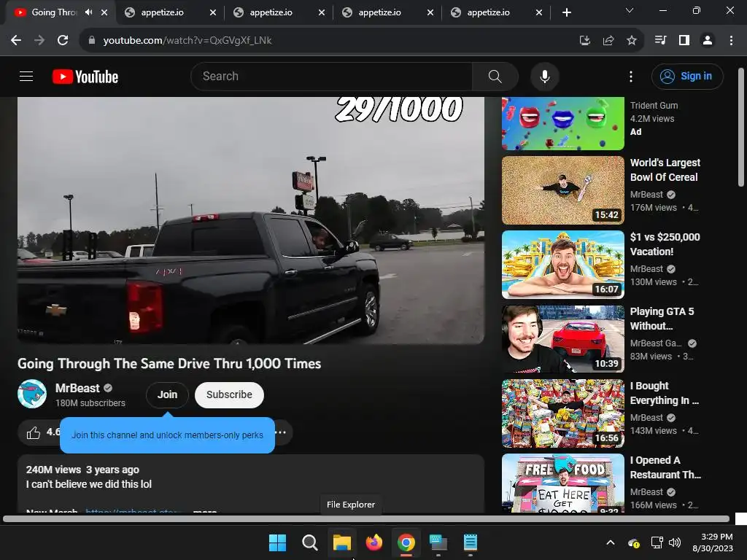Click the horizontal page scrollbar
747x560 pixels.
(x=366, y=519)
